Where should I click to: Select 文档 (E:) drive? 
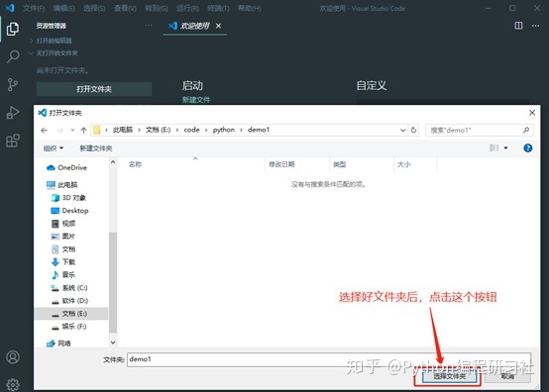71,314
